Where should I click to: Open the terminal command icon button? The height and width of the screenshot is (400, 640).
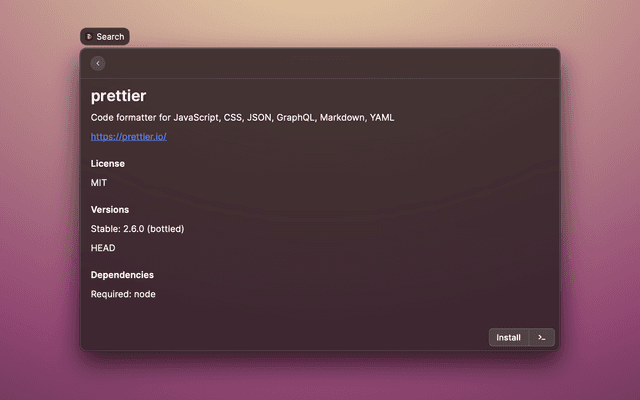coord(541,337)
